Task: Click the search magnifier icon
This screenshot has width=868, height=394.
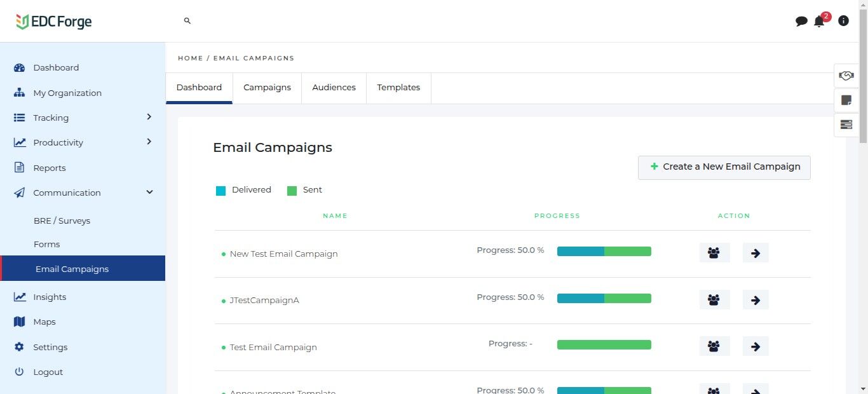Action: (187, 21)
